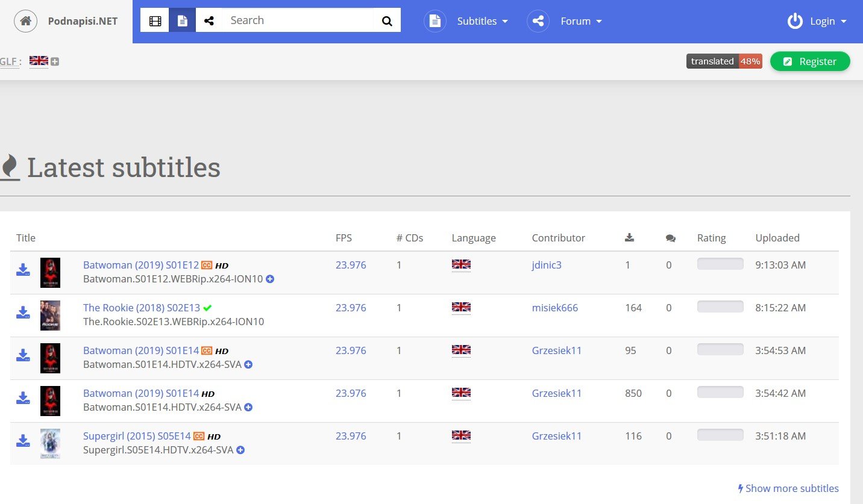Click the search magnifier icon
Image resolution: width=863 pixels, height=504 pixels.
[x=386, y=19]
